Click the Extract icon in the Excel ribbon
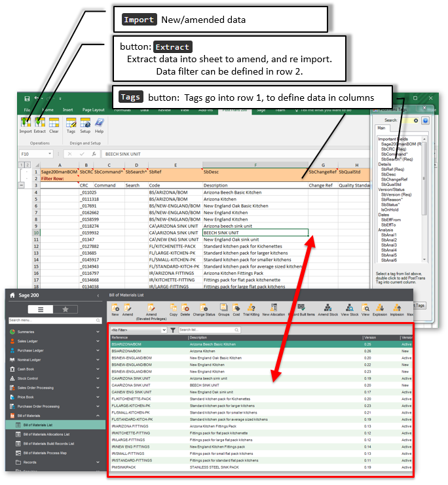The image size is (448, 485). (40, 123)
